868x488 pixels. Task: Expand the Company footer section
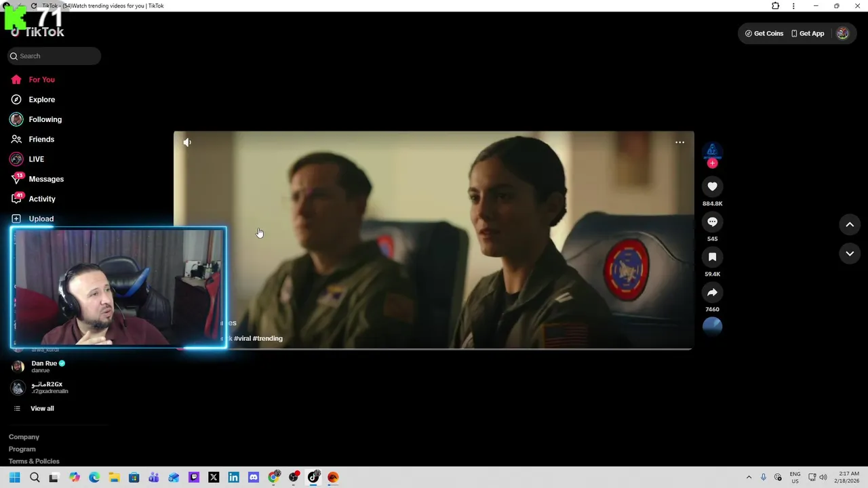(x=24, y=437)
